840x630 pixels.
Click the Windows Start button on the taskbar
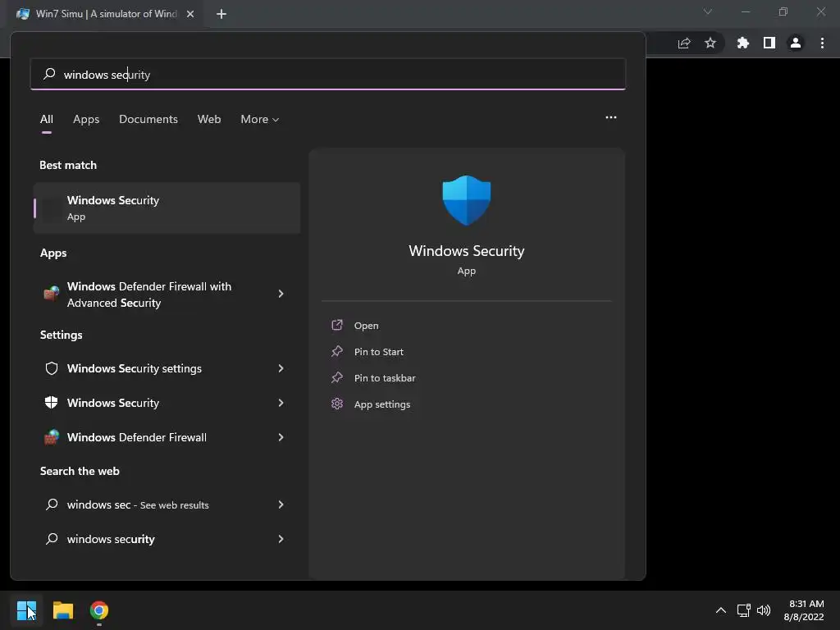[x=26, y=610]
